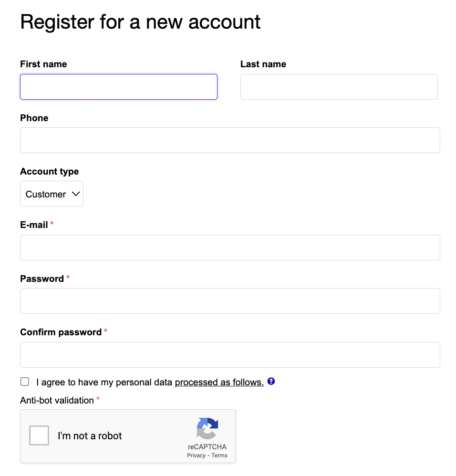Focus the First name text field

click(x=119, y=87)
